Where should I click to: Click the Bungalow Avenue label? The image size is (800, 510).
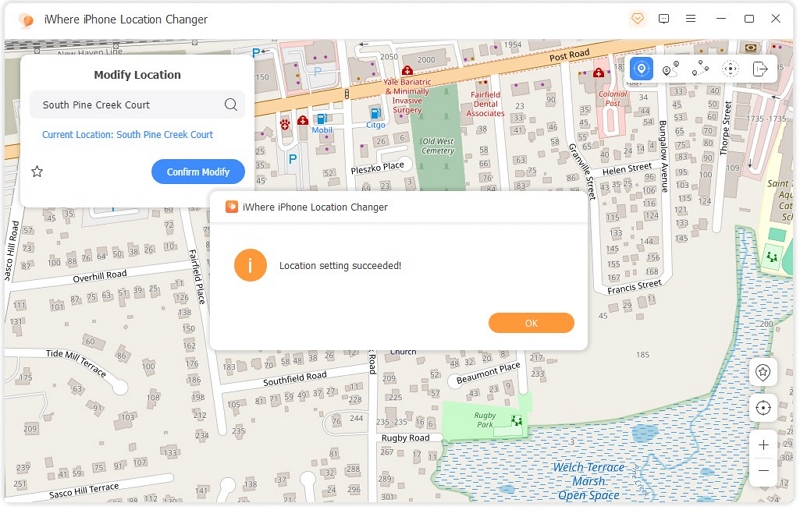click(663, 156)
